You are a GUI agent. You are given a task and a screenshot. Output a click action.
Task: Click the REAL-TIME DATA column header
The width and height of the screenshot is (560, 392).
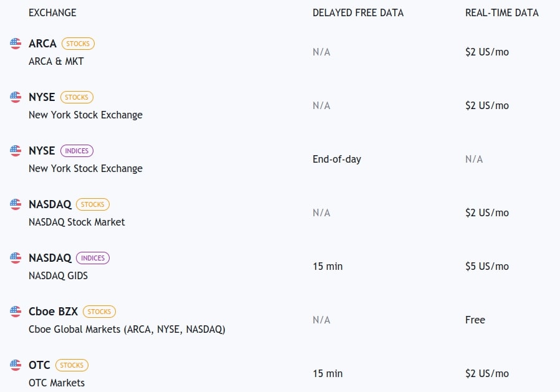click(x=502, y=12)
